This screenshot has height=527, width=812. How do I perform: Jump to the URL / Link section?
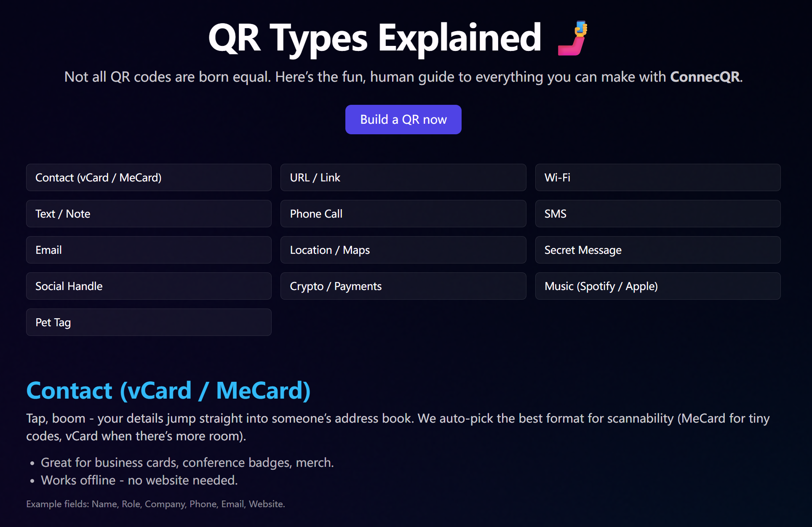coord(403,178)
